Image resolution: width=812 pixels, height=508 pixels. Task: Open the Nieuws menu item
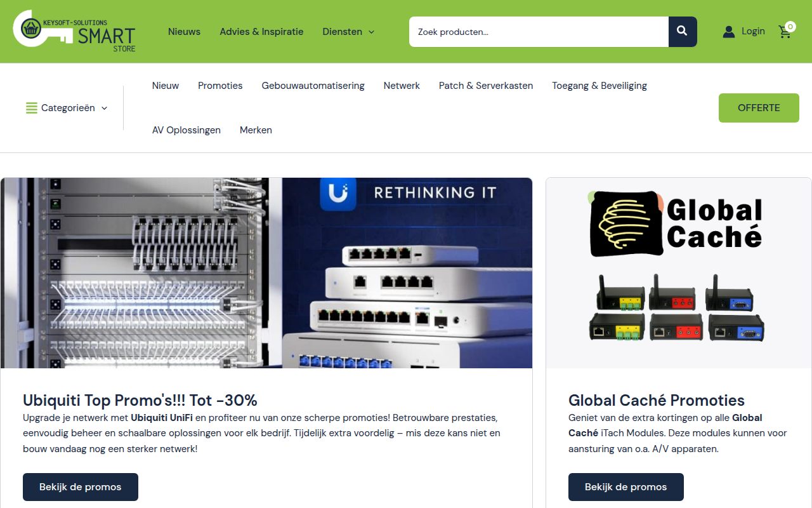tap(184, 32)
